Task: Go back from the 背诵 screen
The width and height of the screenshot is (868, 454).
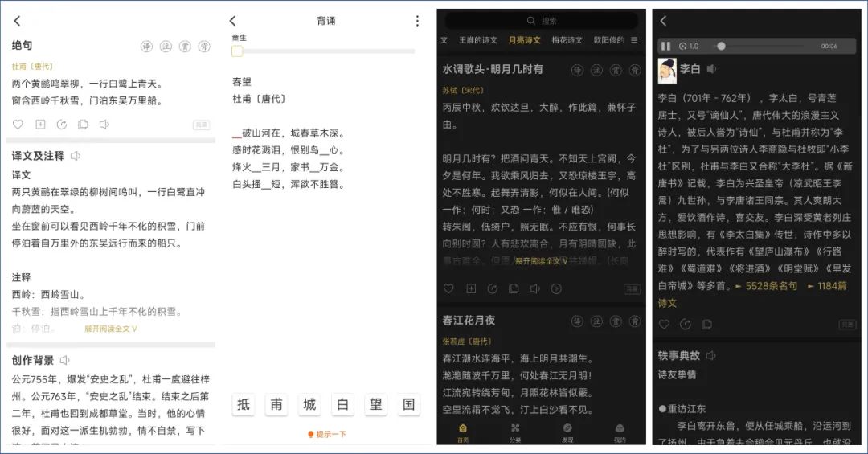Action: 232,20
